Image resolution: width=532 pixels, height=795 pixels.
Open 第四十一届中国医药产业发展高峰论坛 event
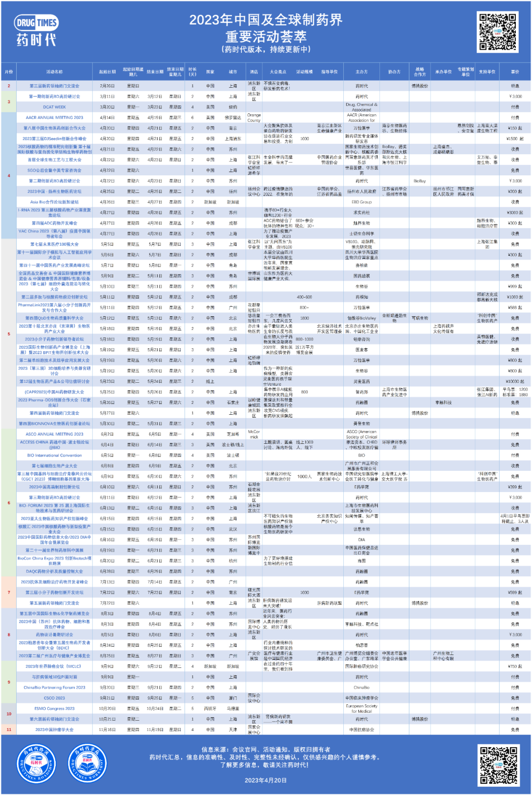click(x=54, y=265)
